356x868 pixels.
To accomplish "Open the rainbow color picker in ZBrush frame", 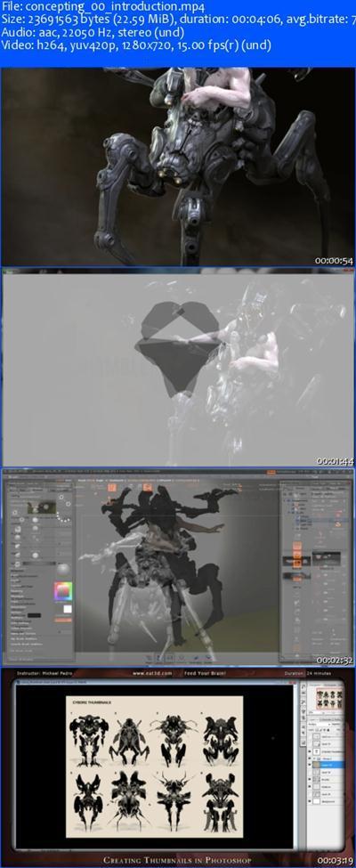I will point(62,592).
